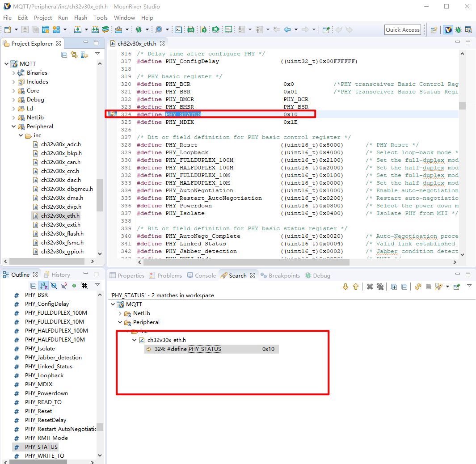Toggle link with editor in Project Explorer
This screenshot has width=476, height=464.
tap(74, 55)
